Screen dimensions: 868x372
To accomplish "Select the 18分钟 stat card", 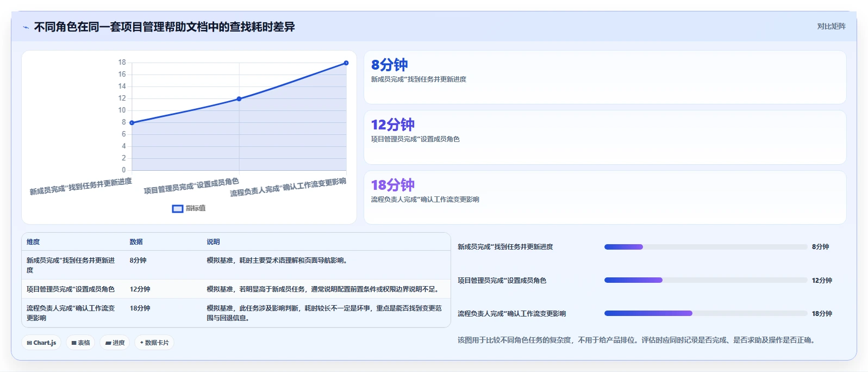I will (x=605, y=197).
